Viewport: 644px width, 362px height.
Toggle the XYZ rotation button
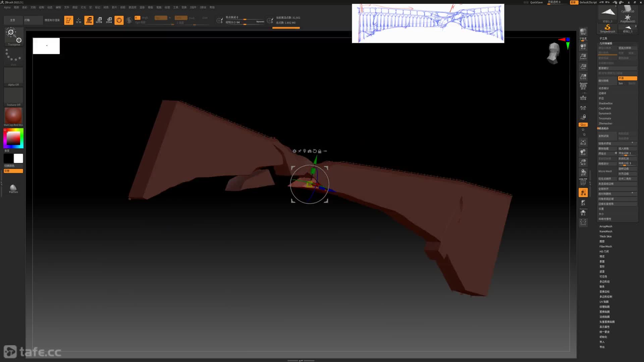click(x=583, y=125)
